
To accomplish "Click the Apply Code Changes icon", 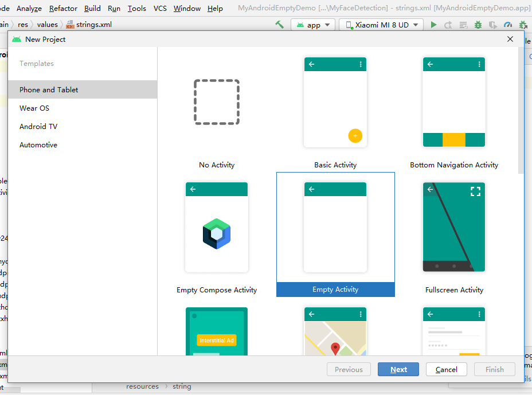I will pyautogui.click(x=463, y=25).
